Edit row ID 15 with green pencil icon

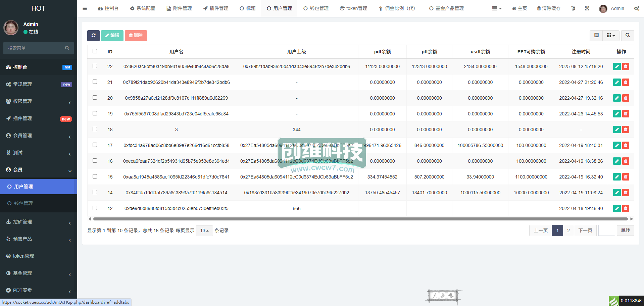click(x=617, y=177)
